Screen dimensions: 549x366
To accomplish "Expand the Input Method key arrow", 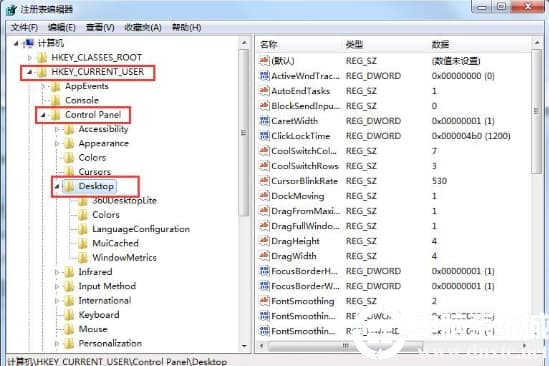I will pos(57,286).
